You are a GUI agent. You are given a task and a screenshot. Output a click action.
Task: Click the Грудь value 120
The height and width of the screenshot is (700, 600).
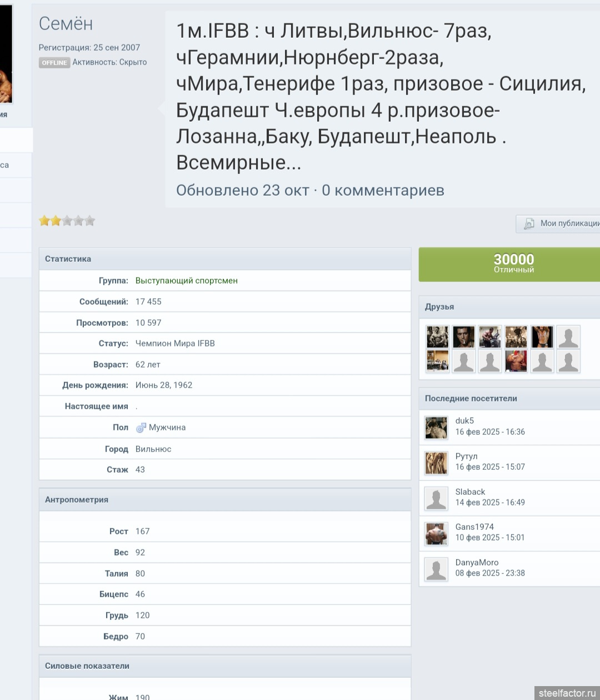143,615
